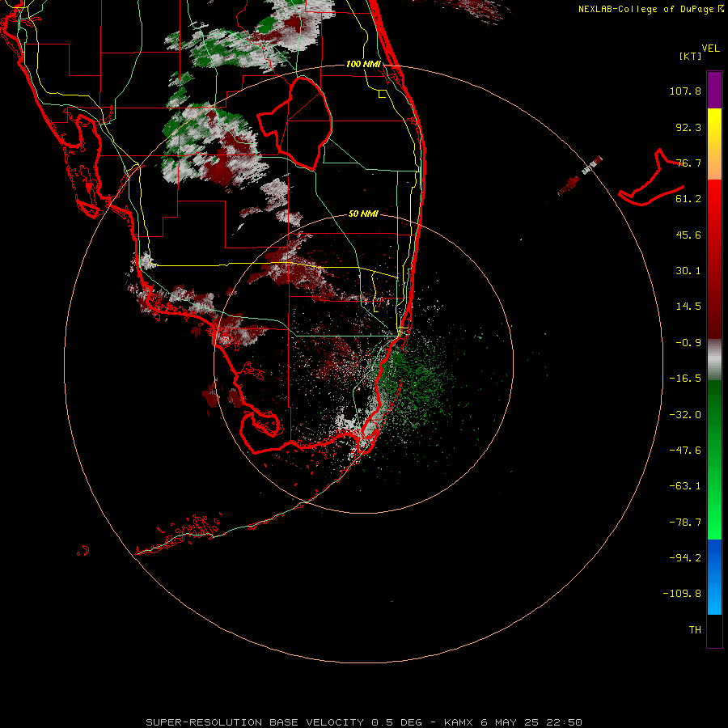Click the -32.0 velocity scale value
Image resolution: width=728 pixels, height=728 pixels.
[685, 415]
